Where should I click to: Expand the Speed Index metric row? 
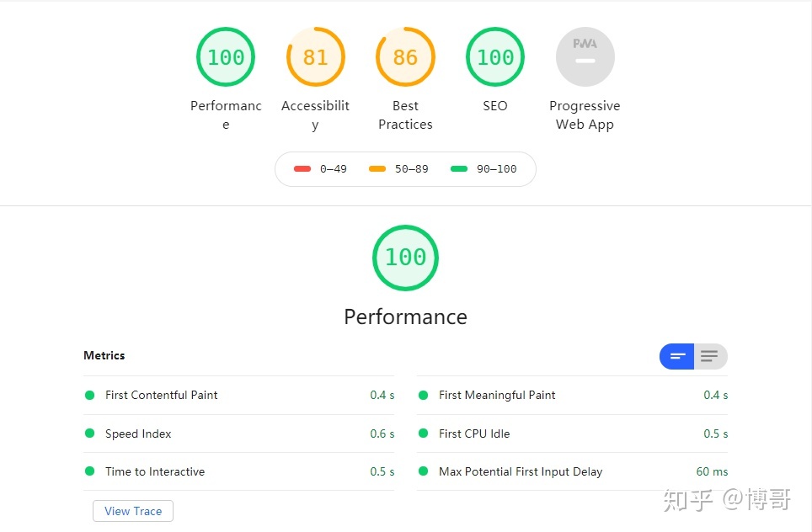238,434
